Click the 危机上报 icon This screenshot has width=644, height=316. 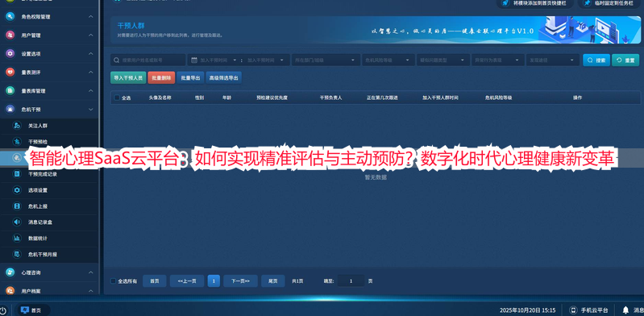coord(17,206)
